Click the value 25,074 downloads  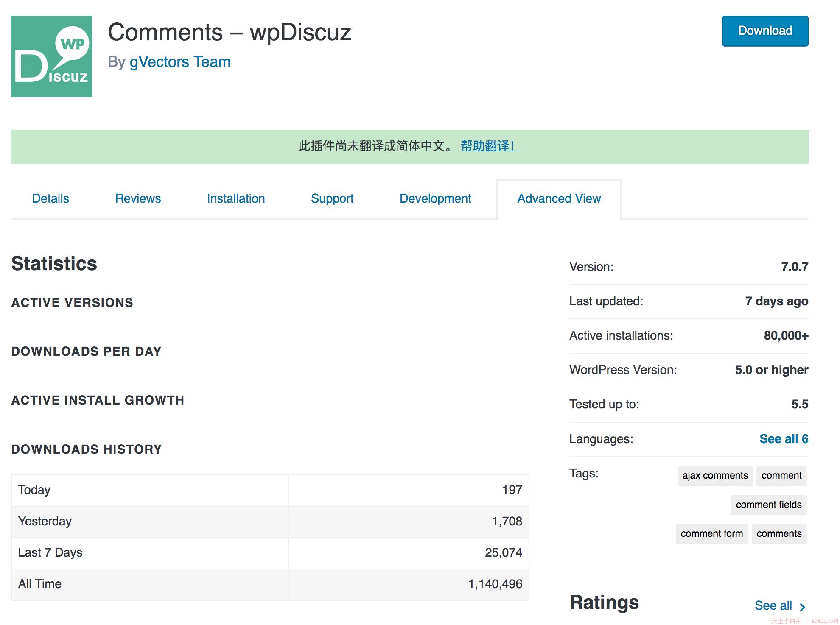coord(504,553)
